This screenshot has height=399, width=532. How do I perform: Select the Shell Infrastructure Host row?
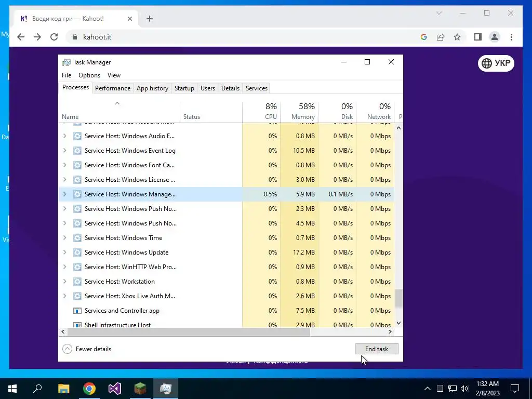coord(227,324)
